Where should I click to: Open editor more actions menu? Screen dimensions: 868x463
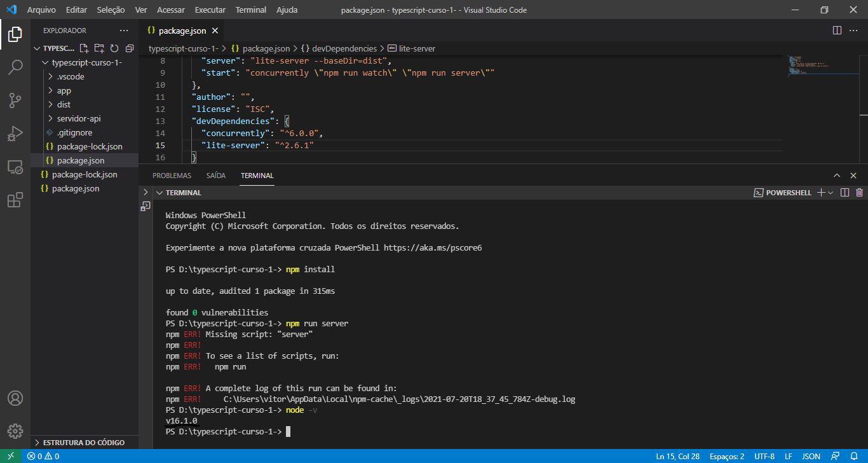[x=855, y=30]
